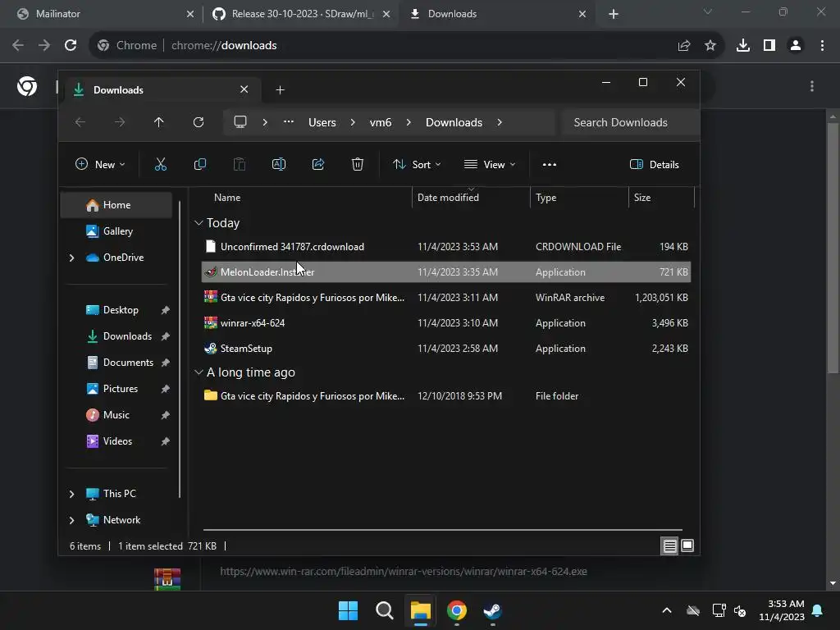This screenshot has width=840, height=630.
Task: Expand OneDrive in navigation pane
Action: pos(72,258)
